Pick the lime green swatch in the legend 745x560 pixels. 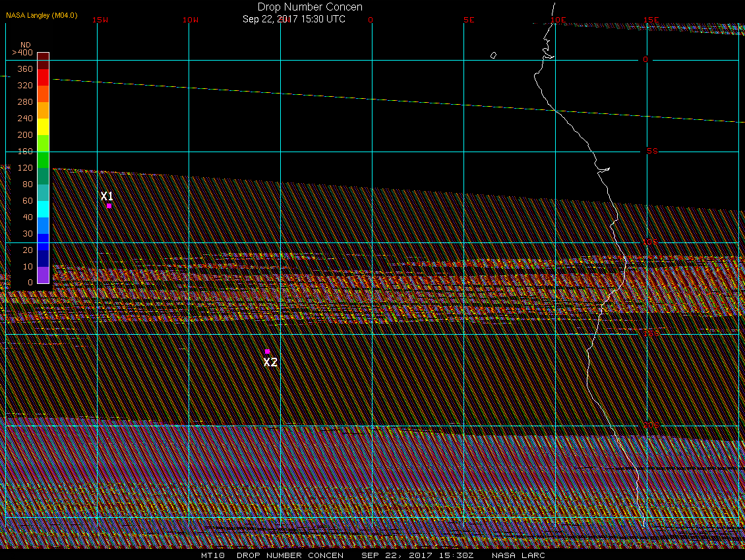click(x=43, y=143)
